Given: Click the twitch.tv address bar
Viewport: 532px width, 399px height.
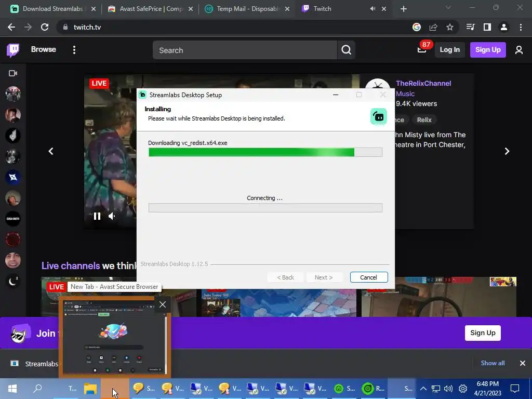Looking at the screenshot, I should [x=234, y=27].
